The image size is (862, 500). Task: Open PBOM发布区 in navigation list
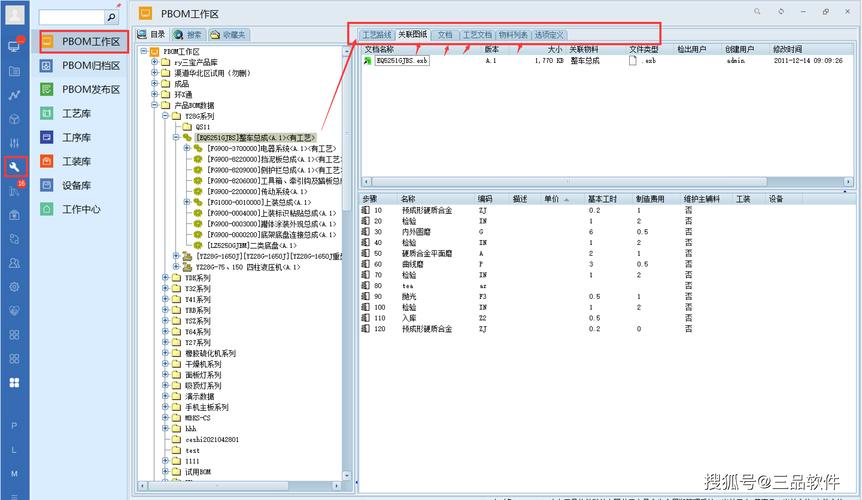(80, 90)
